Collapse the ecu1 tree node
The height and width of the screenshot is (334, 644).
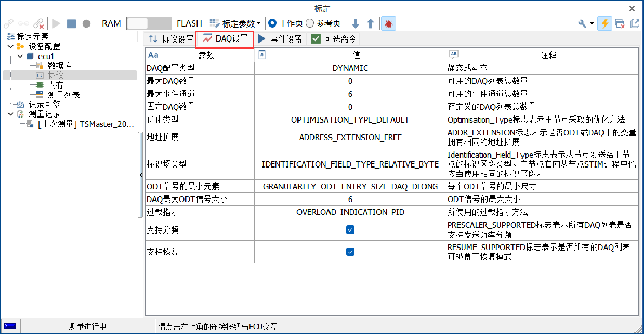click(20, 56)
